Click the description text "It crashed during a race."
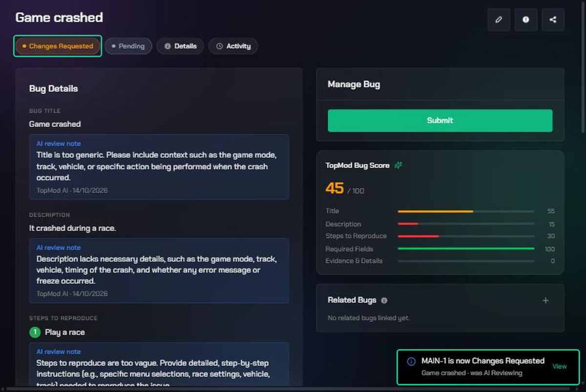The width and height of the screenshot is (586, 392). tap(72, 228)
